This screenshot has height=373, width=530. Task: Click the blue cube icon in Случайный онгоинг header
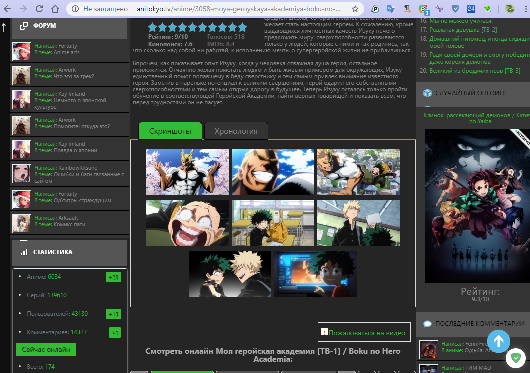coord(428,93)
